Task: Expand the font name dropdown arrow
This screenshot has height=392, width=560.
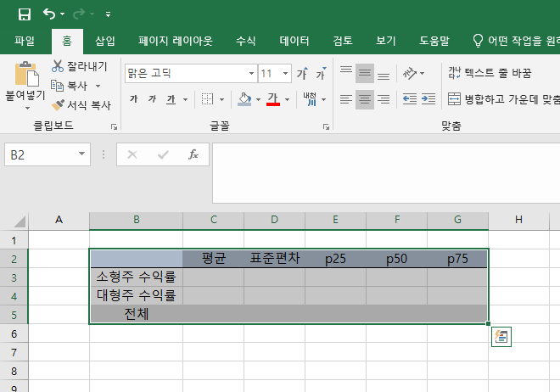Action: pyautogui.click(x=251, y=74)
